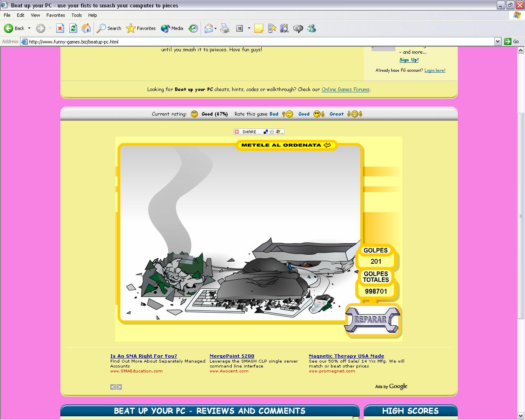Click www.promagnet.com link

pyautogui.click(x=332, y=371)
